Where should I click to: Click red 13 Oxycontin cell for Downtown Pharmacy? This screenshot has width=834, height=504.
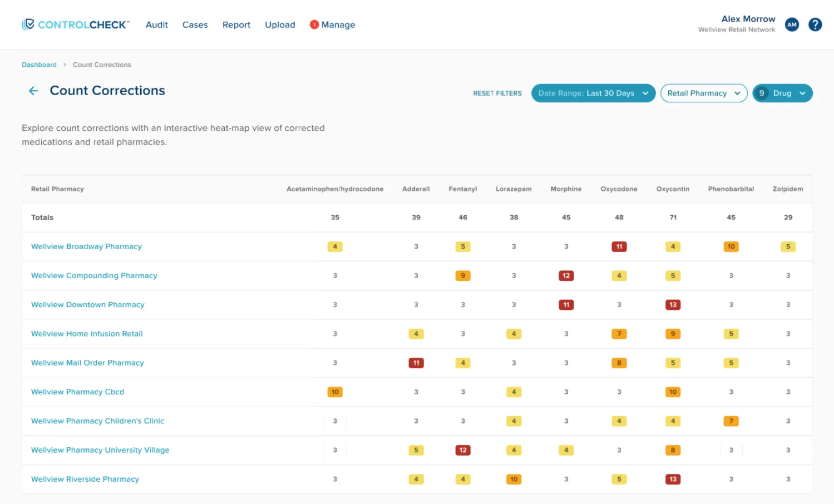click(673, 305)
